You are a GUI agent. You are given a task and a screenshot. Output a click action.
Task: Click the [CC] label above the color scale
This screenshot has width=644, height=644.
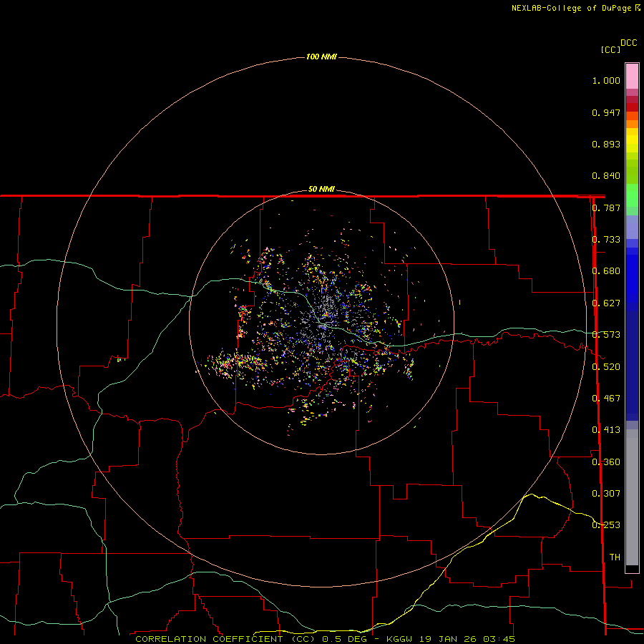pos(610,49)
